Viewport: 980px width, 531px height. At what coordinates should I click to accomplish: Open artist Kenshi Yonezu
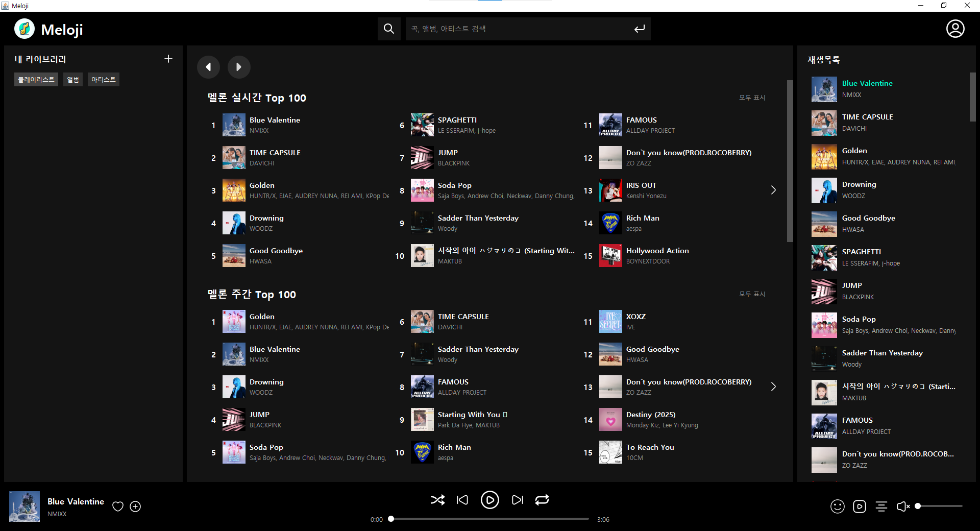tap(646, 196)
